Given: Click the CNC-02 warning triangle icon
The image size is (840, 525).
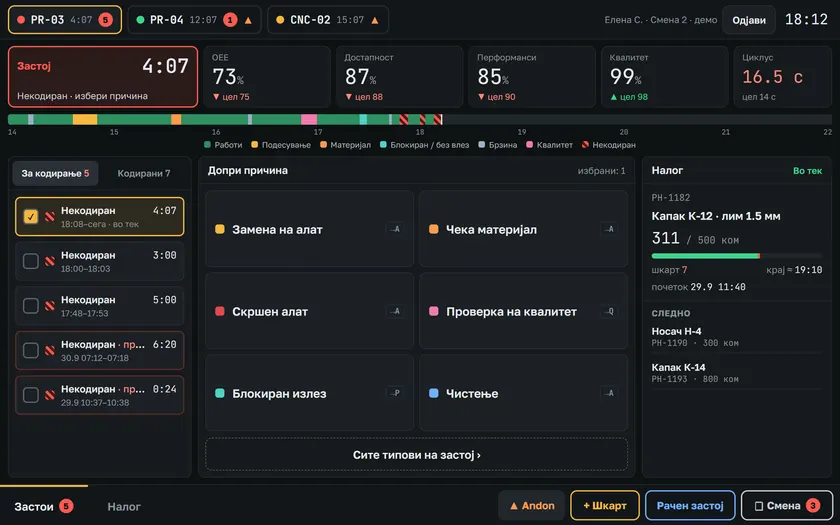Looking at the screenshot, I should click(x=375, y=20).
